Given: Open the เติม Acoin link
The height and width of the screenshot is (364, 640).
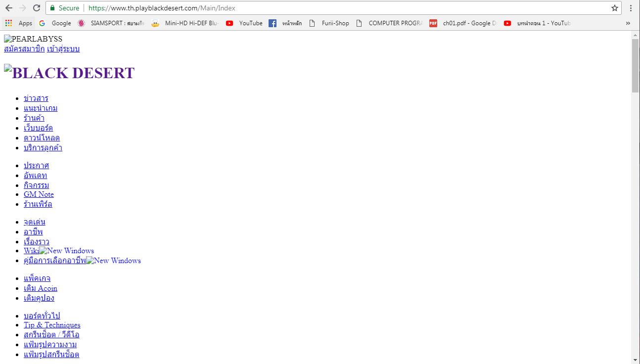Looking at the screenshot, I should click(41, 288).
